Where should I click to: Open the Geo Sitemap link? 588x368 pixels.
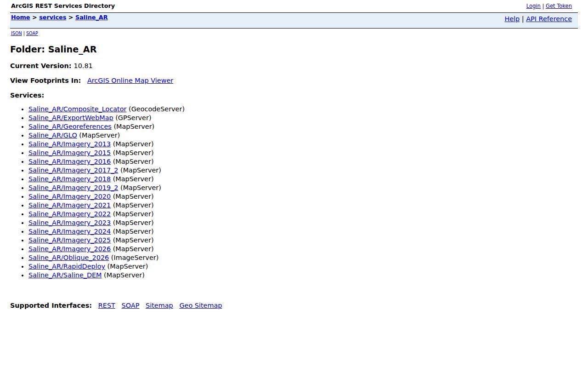coord(201,305)
